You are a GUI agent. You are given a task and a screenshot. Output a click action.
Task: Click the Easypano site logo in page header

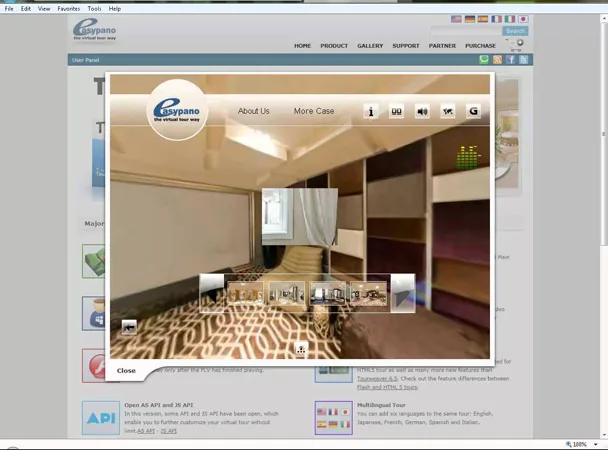95,30
